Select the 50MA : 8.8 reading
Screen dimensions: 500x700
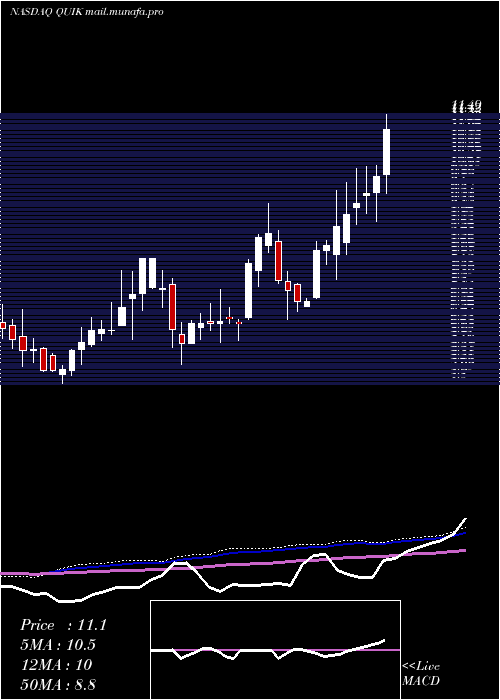point(58,684)
